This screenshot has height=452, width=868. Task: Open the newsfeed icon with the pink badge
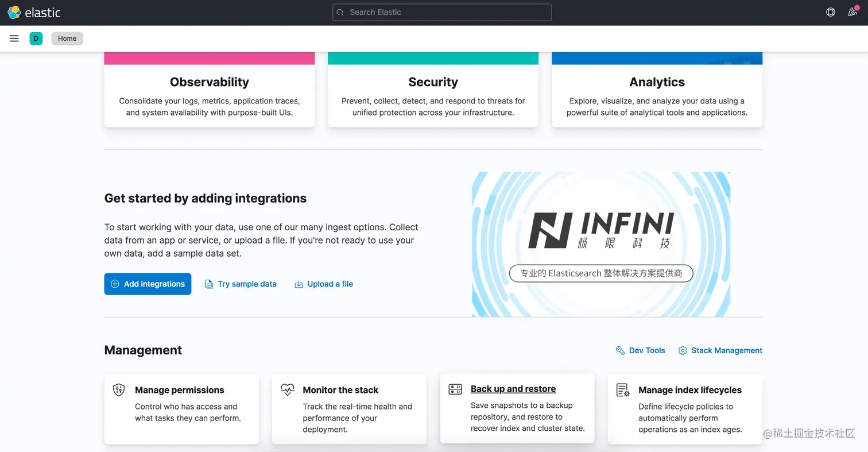click(x=853, y=12)
